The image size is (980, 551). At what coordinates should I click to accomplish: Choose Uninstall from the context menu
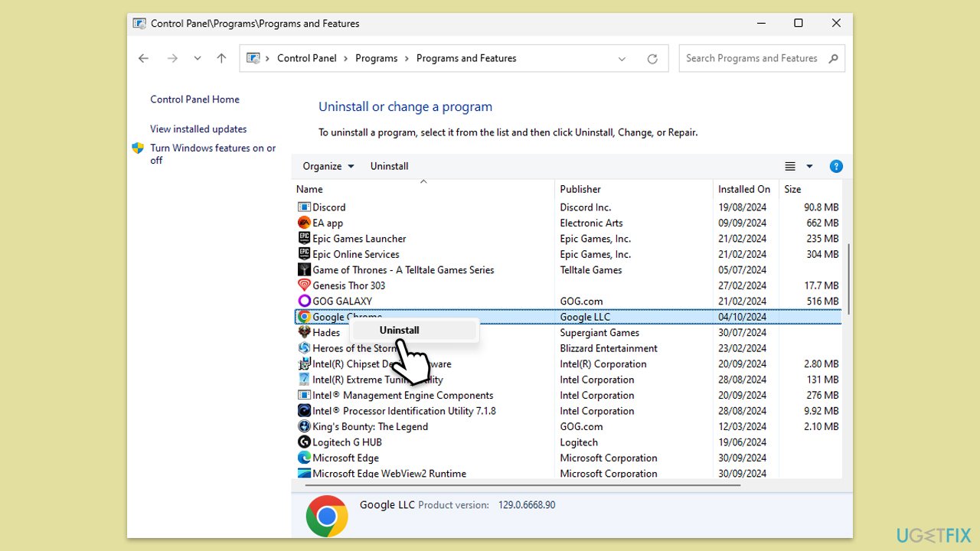click(x=414, y=330)
